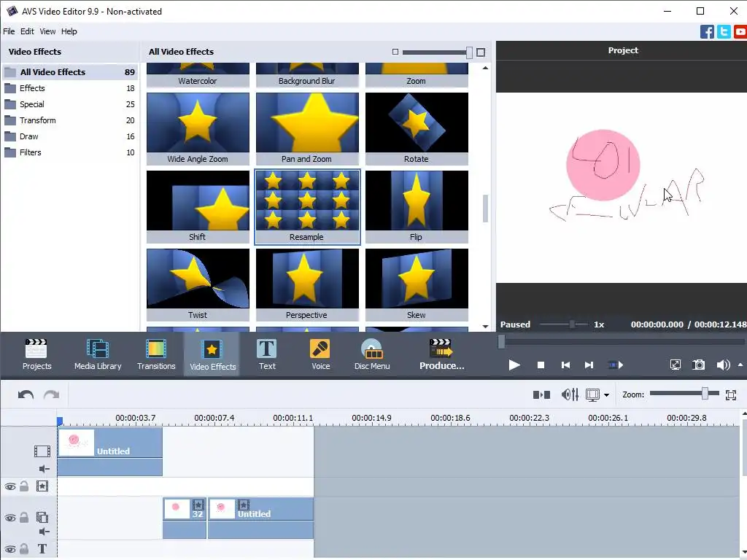Select the Wide Angle Zoom effect
This screenshot has width=747, height=560.
[x=198, y=128]
